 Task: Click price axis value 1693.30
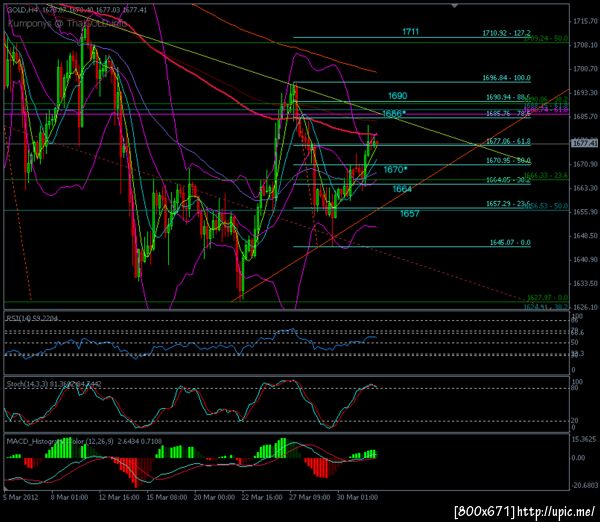coord(585,93)
